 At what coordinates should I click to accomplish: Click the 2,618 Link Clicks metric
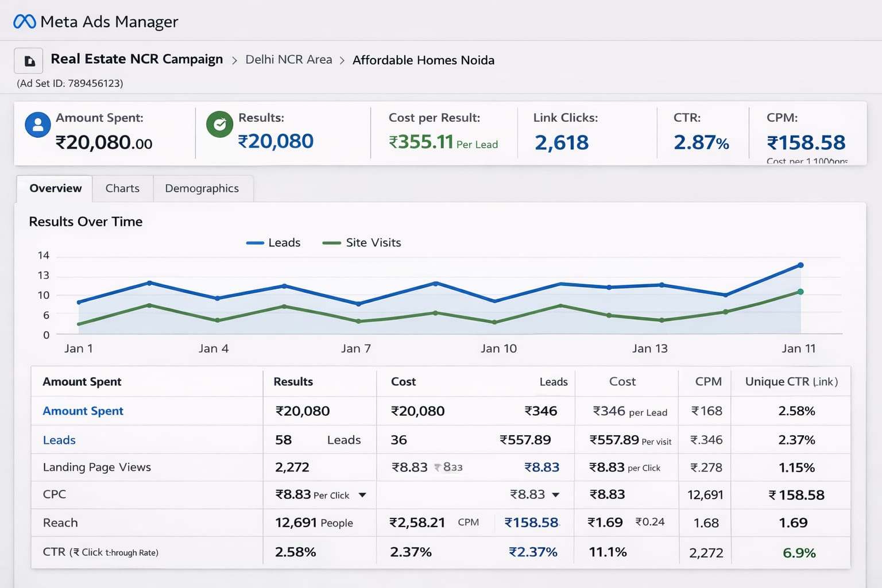point(561,142)
